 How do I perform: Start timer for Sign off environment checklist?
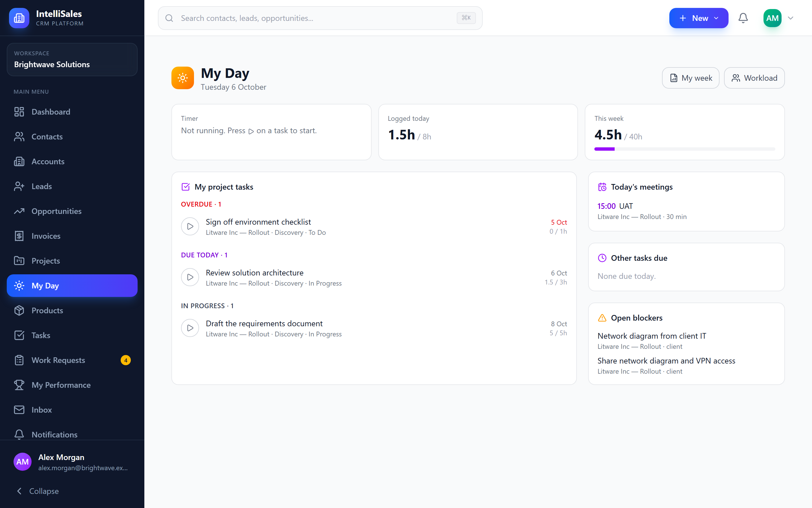[x=190, y=226]
